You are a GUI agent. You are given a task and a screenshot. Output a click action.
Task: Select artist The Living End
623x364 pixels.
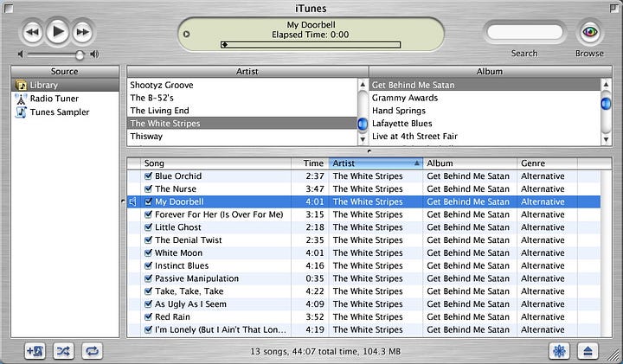pos(242,111)
